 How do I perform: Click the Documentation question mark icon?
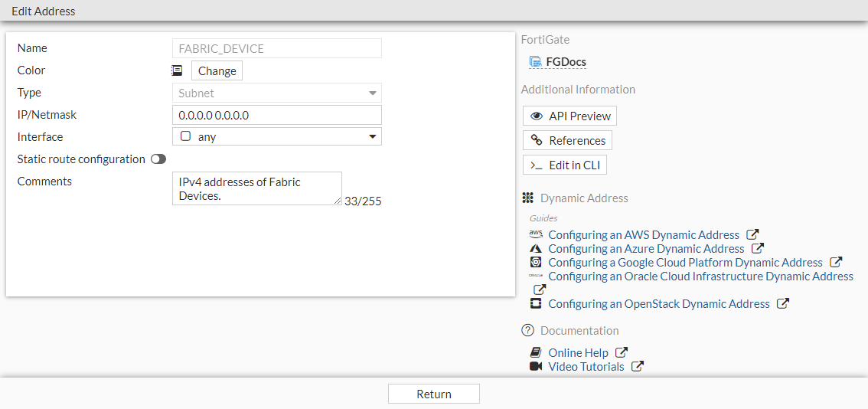coord(527,331)
